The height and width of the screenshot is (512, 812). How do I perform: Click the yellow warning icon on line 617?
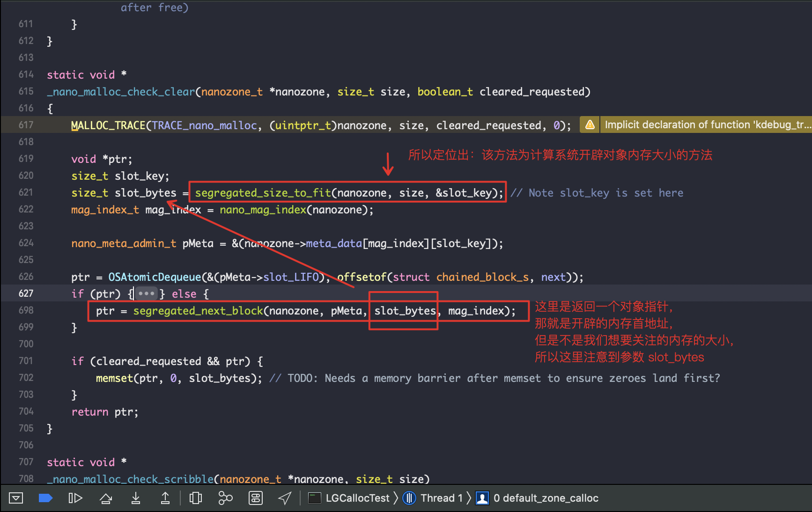(x=590, y=124)
